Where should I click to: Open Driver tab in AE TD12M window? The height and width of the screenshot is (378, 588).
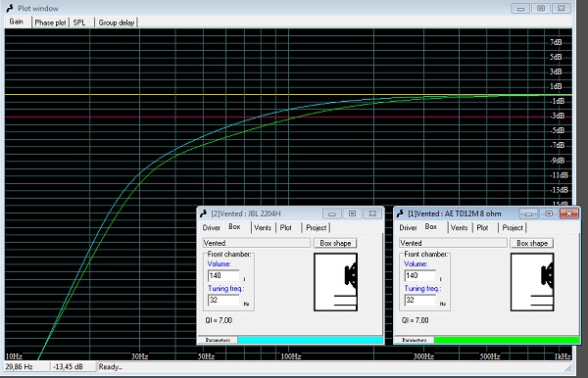[408, 228]
